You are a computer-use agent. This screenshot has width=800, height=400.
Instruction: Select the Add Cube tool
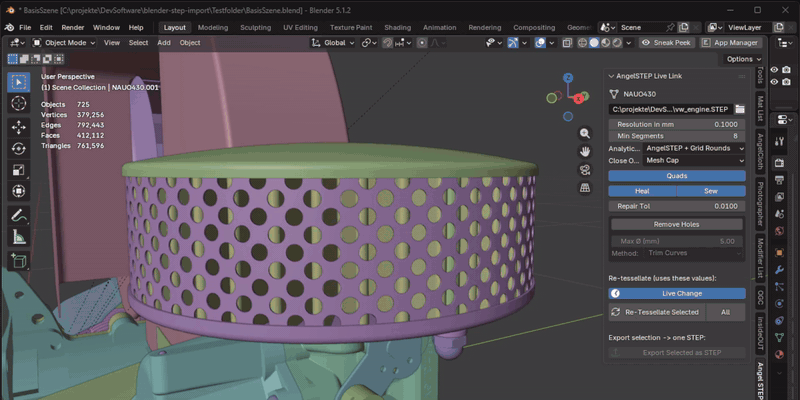tap(18, 261)
